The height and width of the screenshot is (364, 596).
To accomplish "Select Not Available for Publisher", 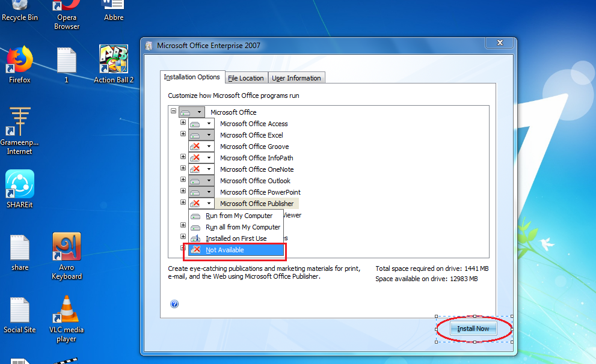I will 236,250.
